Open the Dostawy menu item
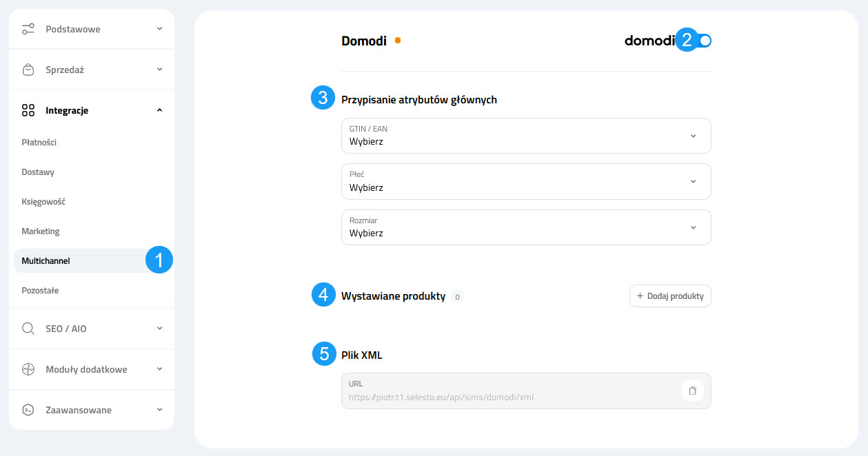 pos(38,172)
